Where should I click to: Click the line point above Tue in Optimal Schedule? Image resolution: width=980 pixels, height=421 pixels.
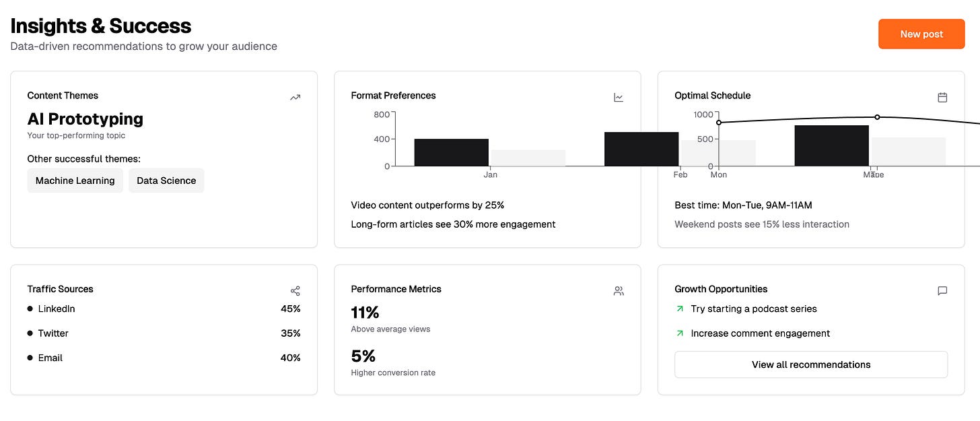point(877,117)
